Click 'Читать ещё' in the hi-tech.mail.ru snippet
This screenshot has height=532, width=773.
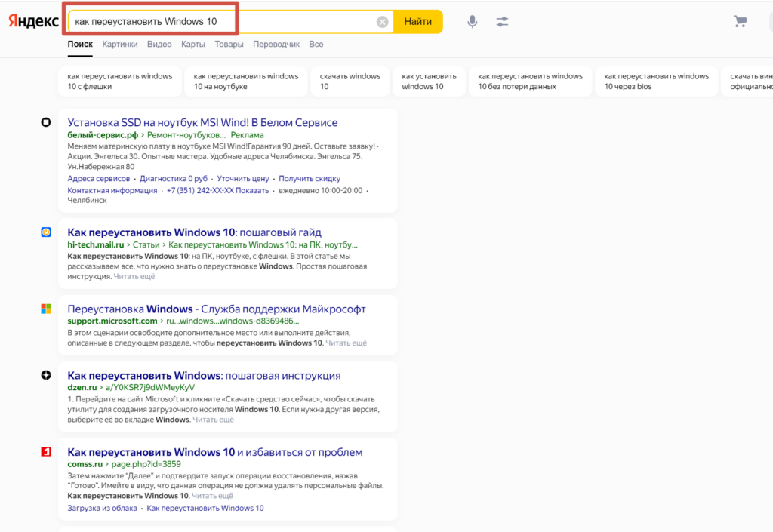click(134, 277)
